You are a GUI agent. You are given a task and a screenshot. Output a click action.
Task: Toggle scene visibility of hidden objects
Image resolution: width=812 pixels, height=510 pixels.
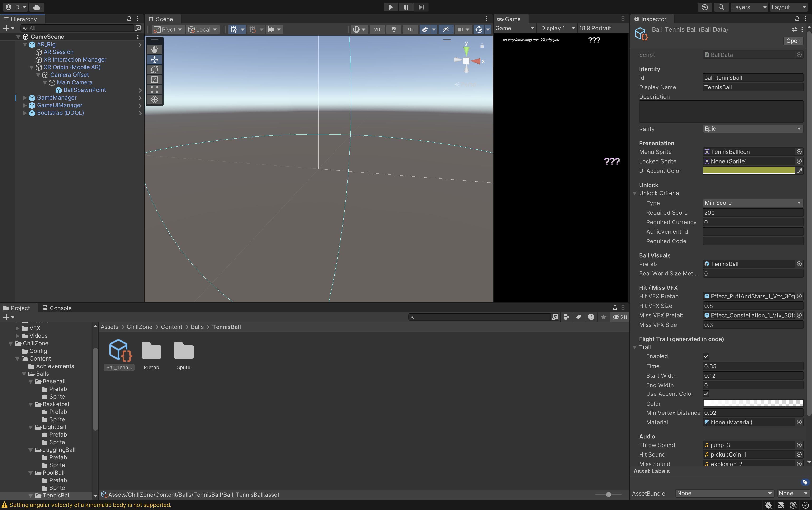[446, 29]
